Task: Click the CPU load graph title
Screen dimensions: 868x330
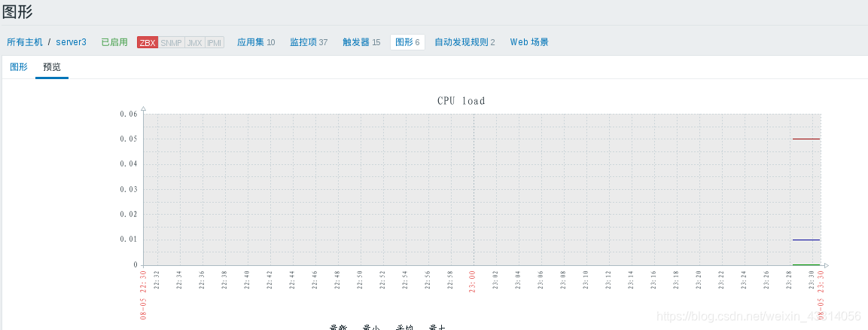Action: pos(461,101)
